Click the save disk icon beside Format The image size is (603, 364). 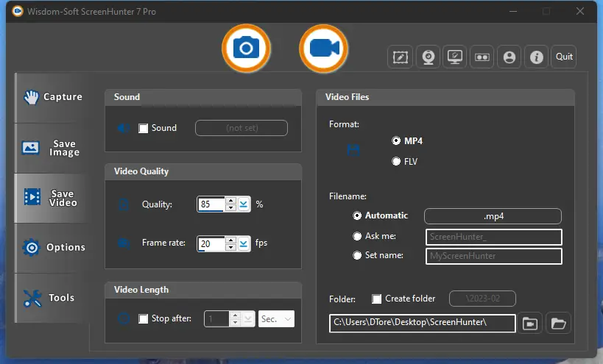[353, 150]
